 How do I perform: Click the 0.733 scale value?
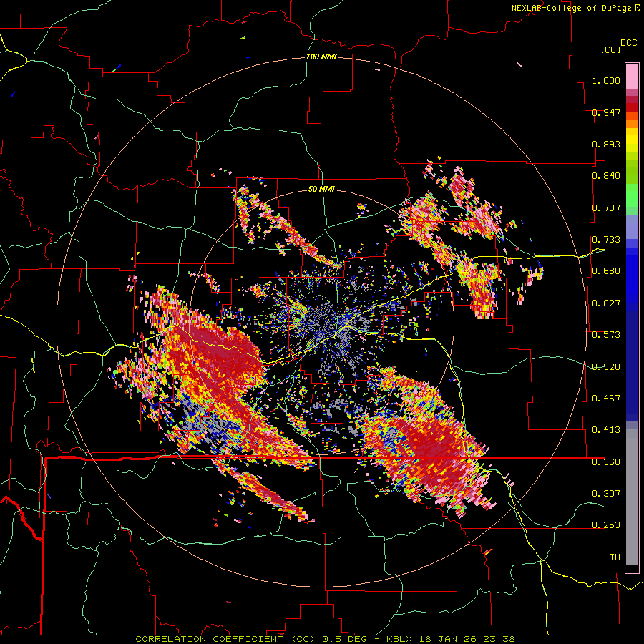[x=606, y=240]
